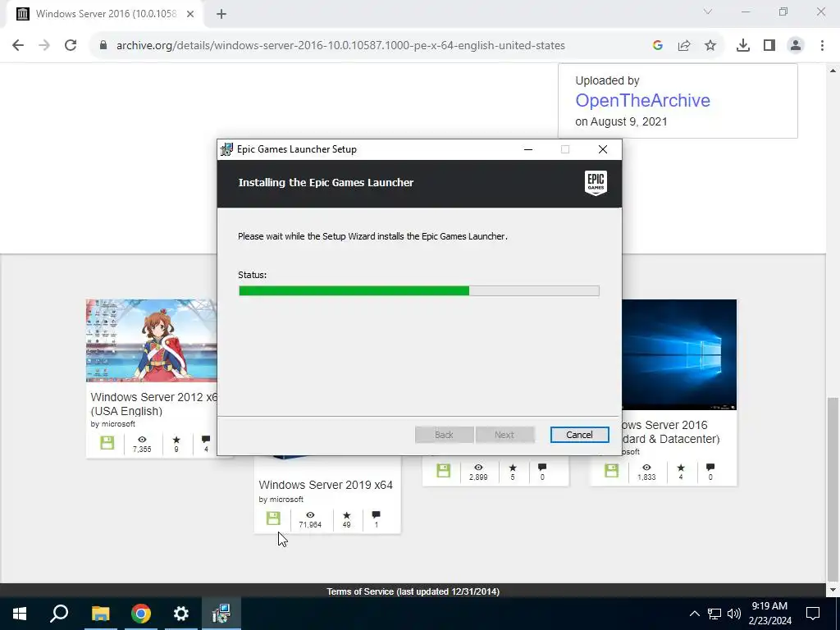The height and width of the screenshot is (630, 840).
Task: Open Settings gear in the taskbar
Action: 181,614
